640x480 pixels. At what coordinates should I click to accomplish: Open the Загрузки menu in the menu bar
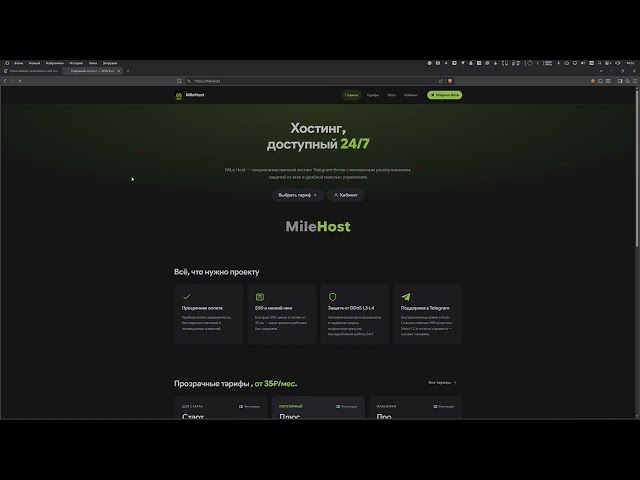point(110,63)
